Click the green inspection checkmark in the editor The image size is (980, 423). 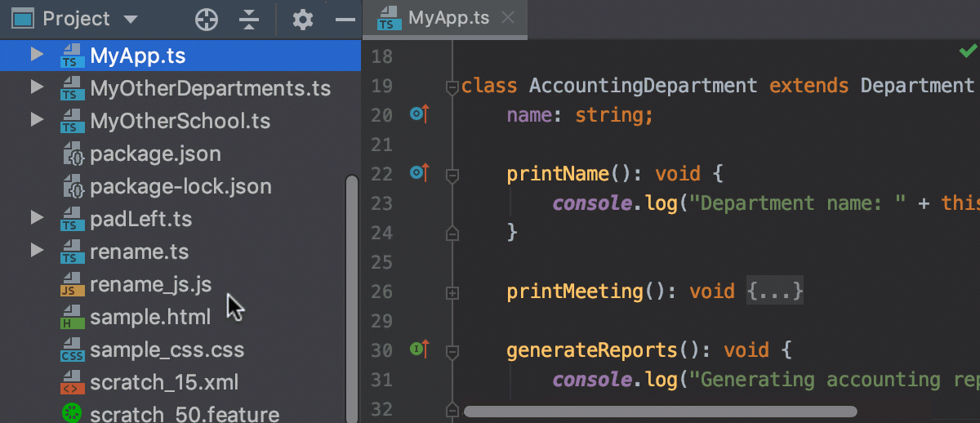pyautogui.click(x=968, y=52)
